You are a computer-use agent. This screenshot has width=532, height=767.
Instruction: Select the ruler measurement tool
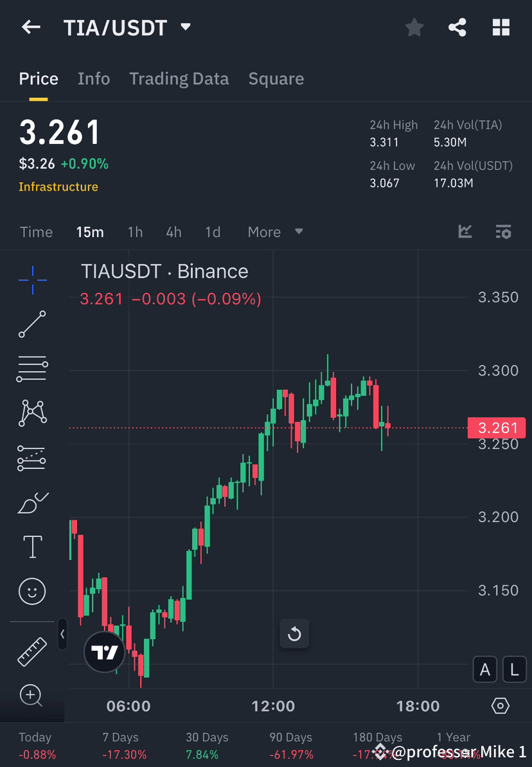(x=32, y=651)
